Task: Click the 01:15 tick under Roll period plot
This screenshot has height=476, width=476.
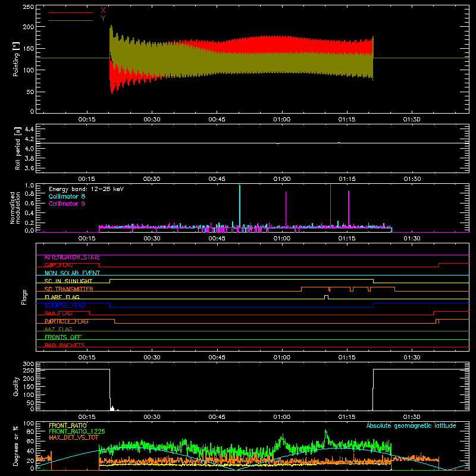Action: pos(347,179)
